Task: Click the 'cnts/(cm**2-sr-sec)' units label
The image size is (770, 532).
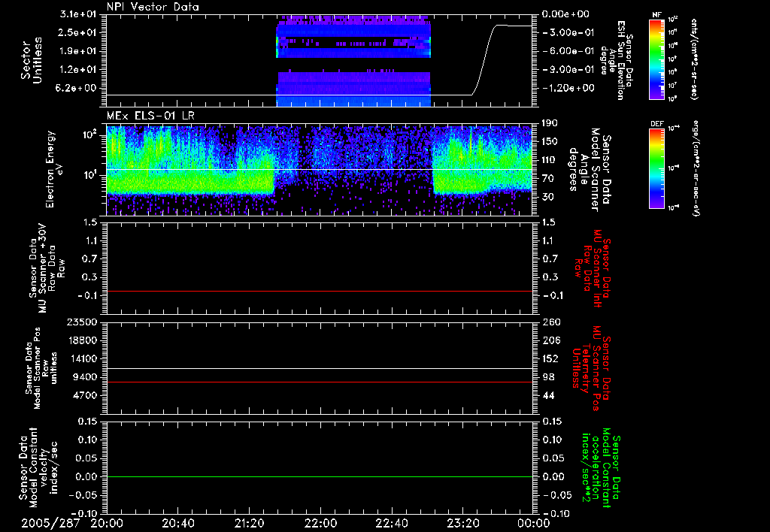Action: click(694, 59)
